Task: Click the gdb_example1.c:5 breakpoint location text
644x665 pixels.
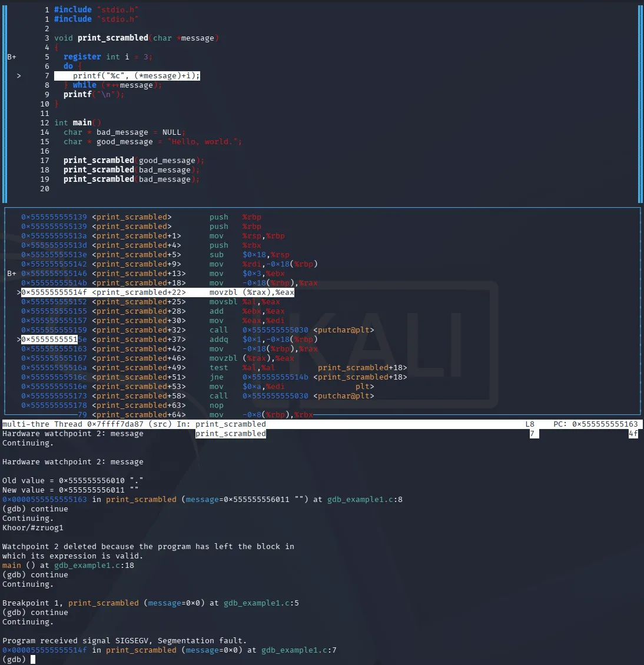Action: click(x=261, y=603)
